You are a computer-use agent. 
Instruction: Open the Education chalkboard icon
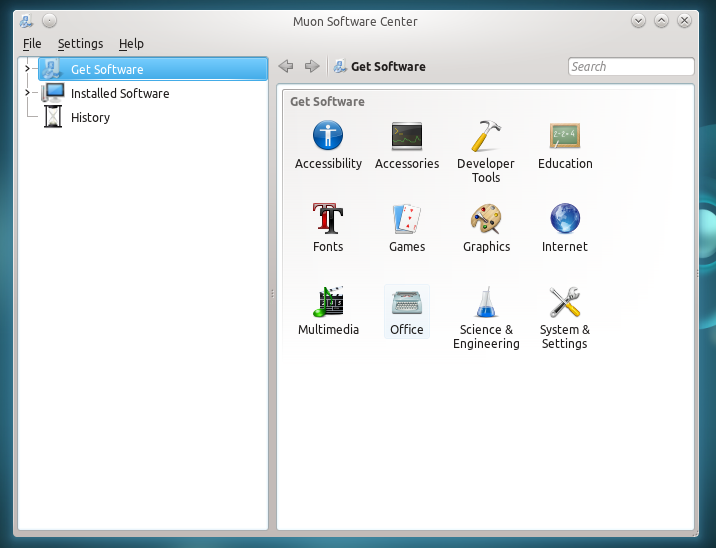click(565, 136)
